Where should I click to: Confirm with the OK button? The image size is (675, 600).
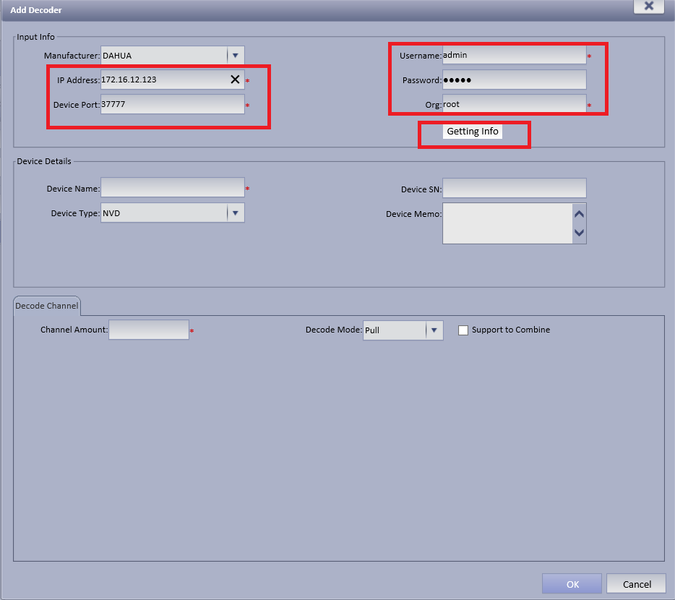click(572, 584)
